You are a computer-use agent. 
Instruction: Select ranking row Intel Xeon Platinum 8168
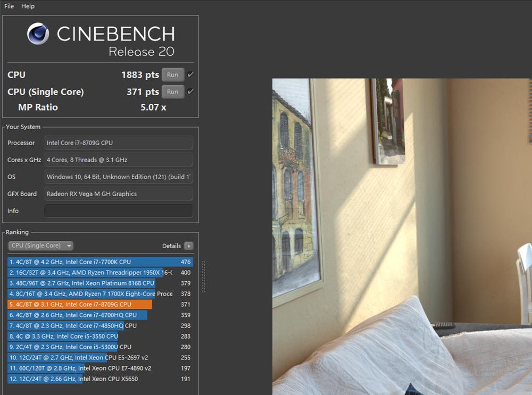click(x=100, y=283)
